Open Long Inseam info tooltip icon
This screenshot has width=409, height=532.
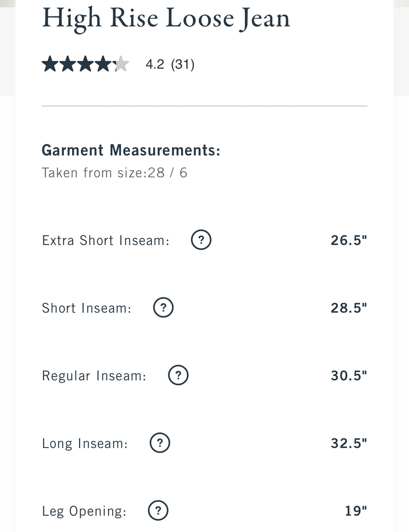(160, 443)
